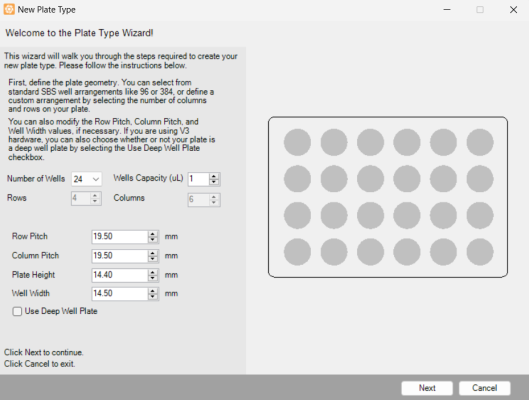Click into the Row Pitch field
This screenshot has height=400, width=529.
click(120, 236)
